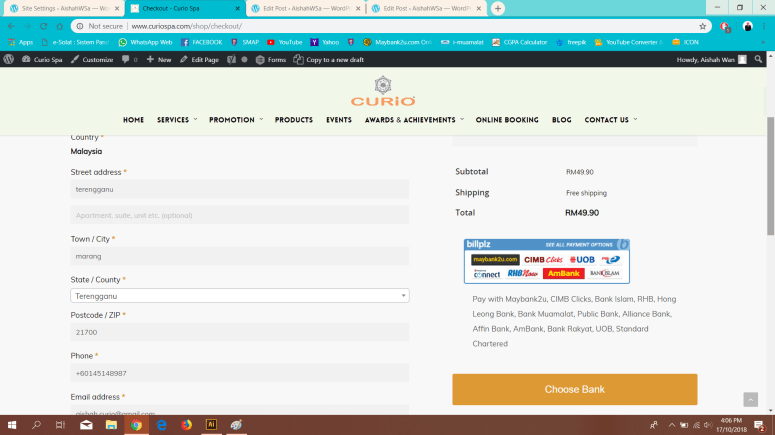This screenshot has height=435, width=775.
Task: Switch to the second Edit Post browser tab
Action: click(x=427, y=8)
